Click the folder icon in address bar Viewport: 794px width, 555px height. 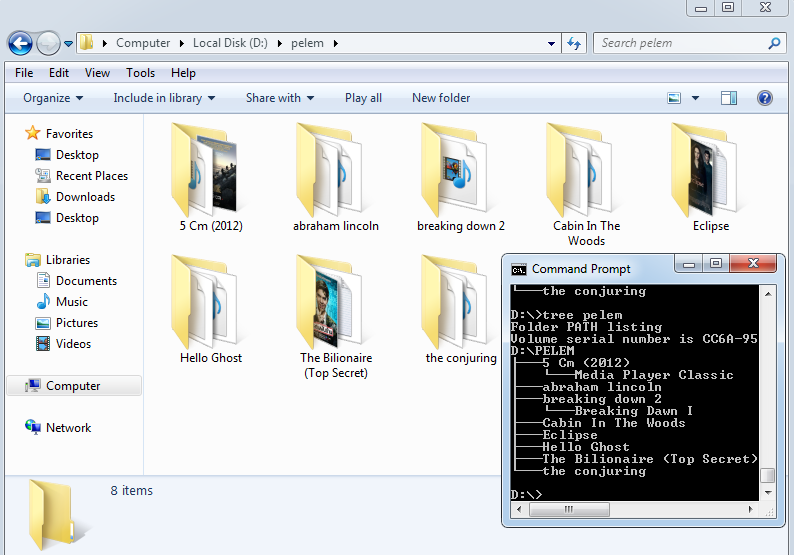[87, 43]
